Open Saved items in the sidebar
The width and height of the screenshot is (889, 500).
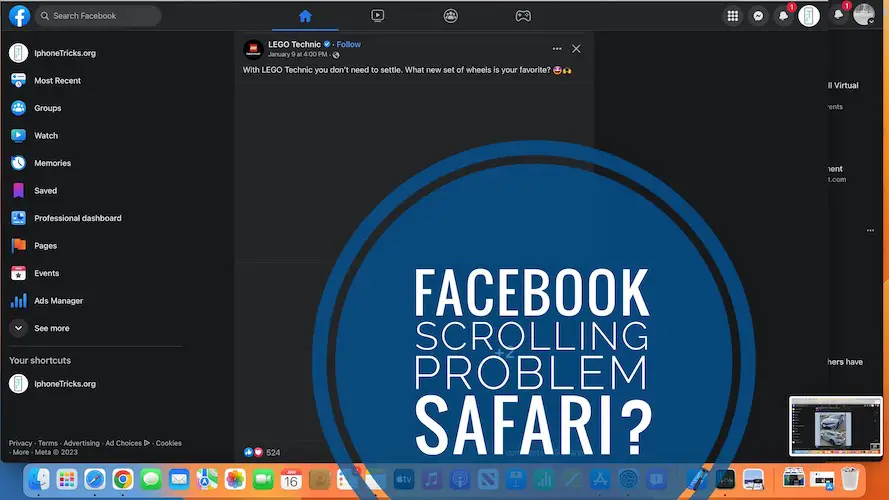[45, 190]
